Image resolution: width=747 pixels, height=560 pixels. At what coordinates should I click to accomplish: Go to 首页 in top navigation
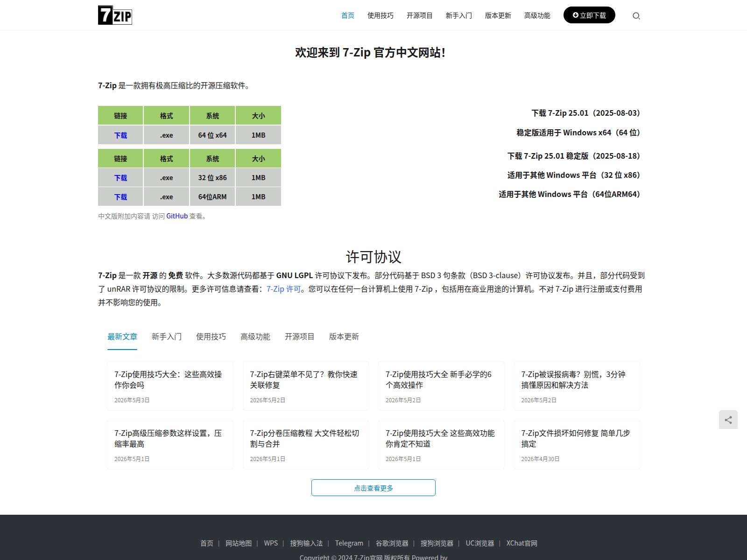[x=348, y=15]
